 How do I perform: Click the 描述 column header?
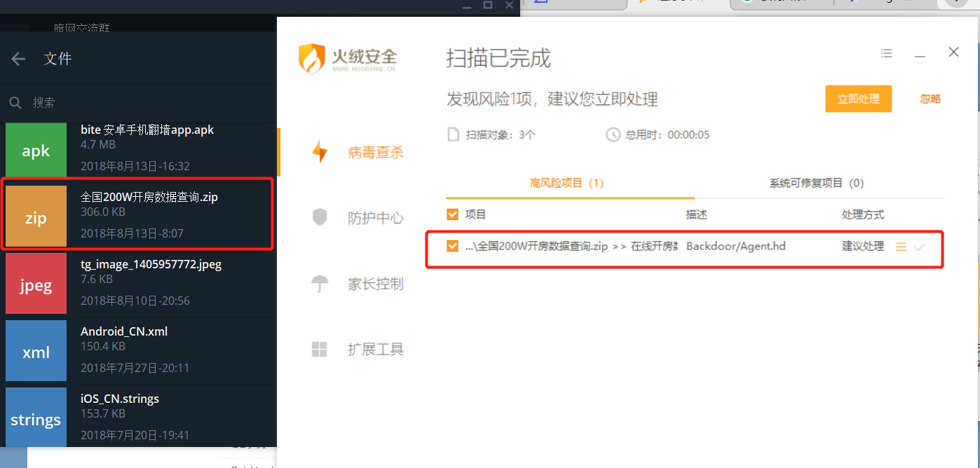coord(697,214)
